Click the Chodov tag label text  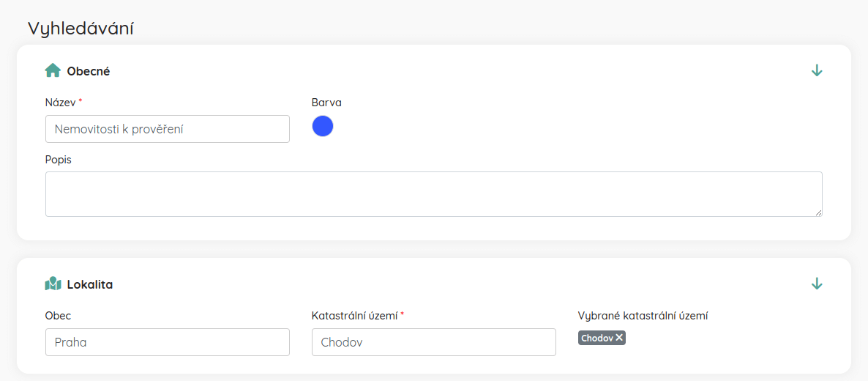[x=596, y=338]
